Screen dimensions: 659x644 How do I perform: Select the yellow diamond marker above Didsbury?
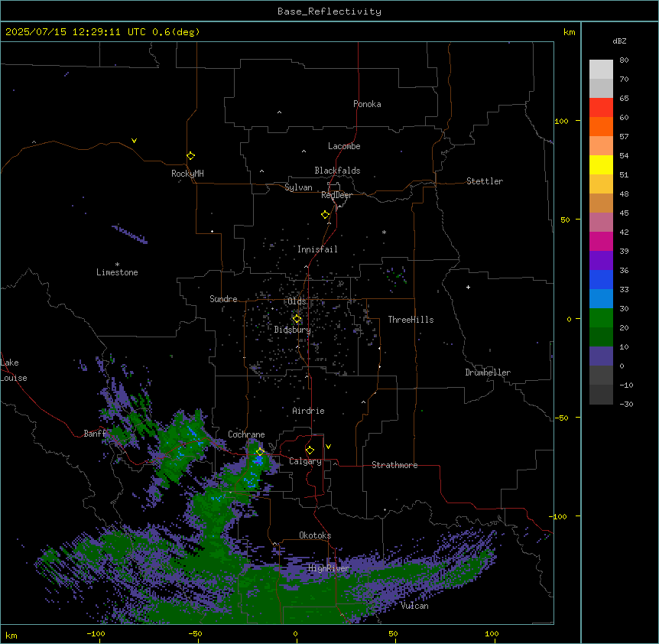tap(297, 319)
